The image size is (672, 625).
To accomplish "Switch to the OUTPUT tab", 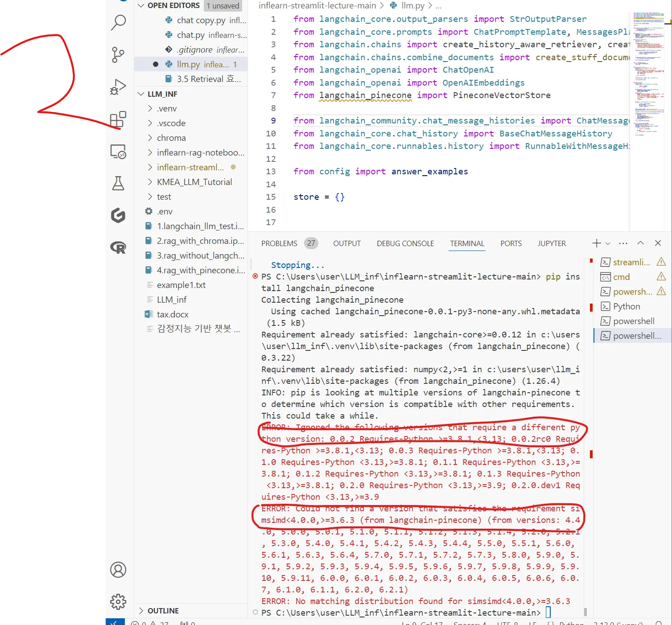I will (x=347, y=243).
